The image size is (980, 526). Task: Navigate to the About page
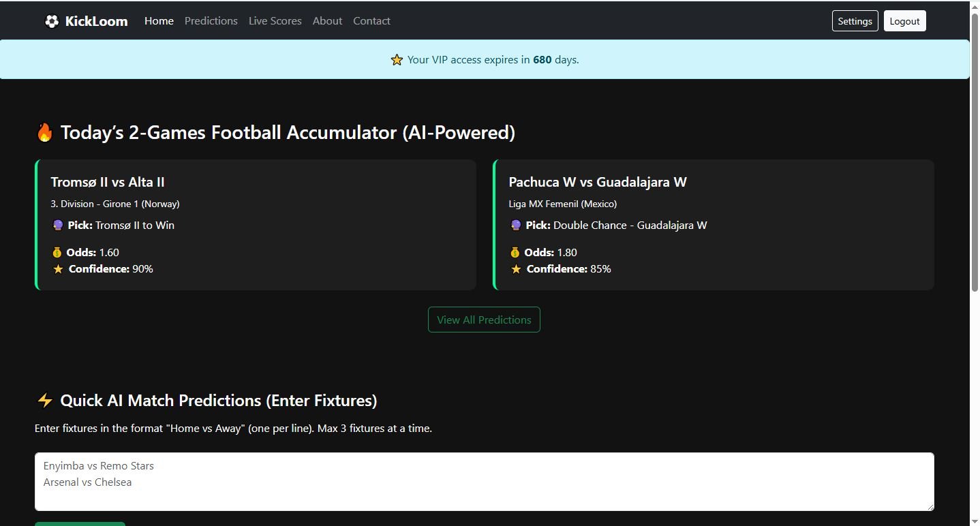coord(327,21)
